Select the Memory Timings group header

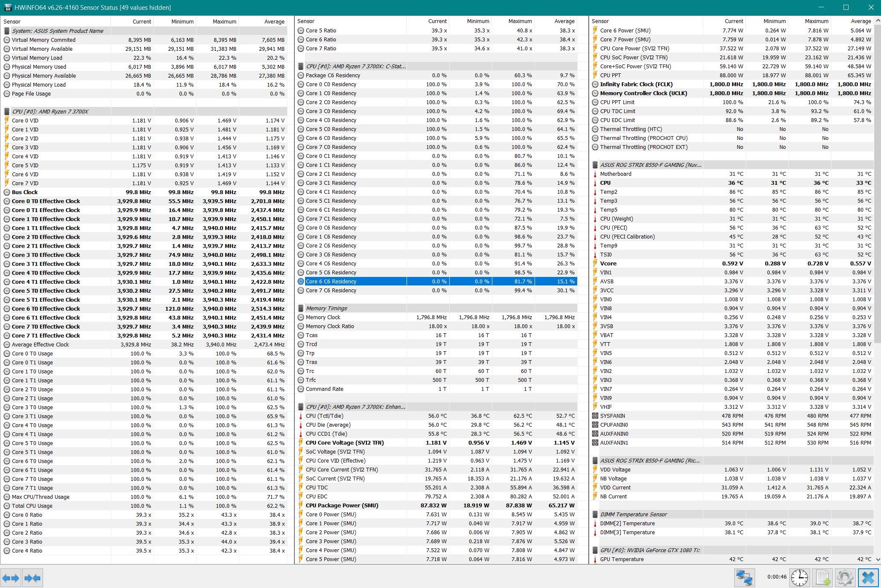326,308
